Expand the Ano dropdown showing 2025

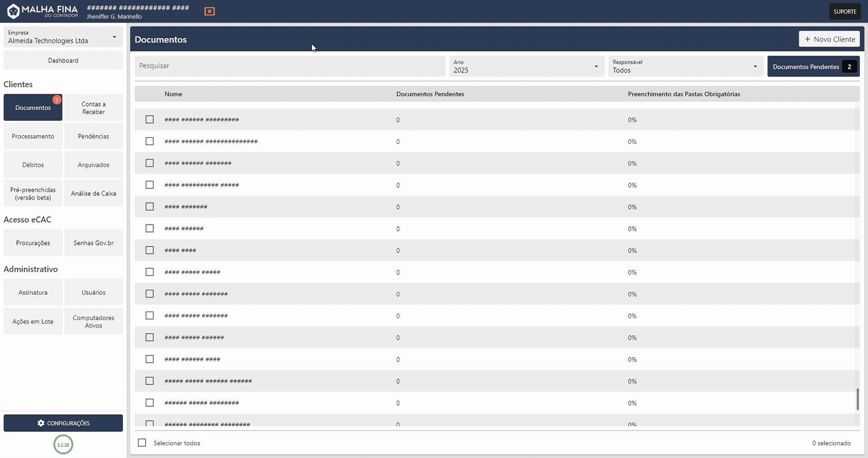(595, 66)
